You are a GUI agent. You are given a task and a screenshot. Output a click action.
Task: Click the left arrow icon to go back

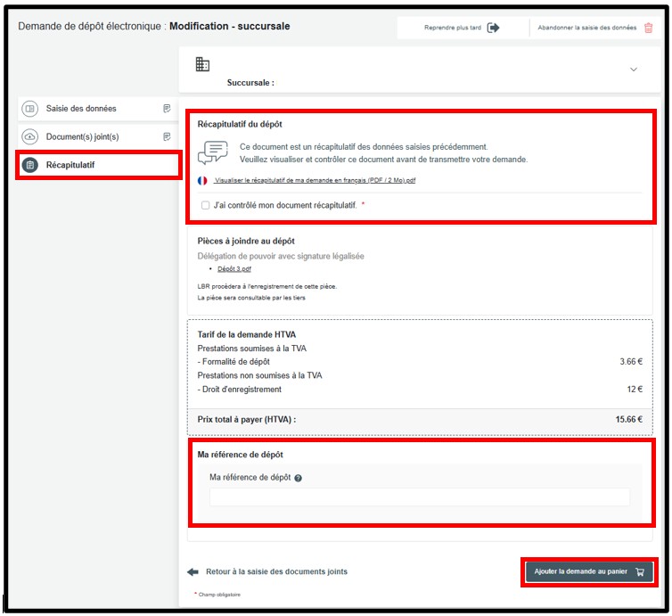(193, 571)
